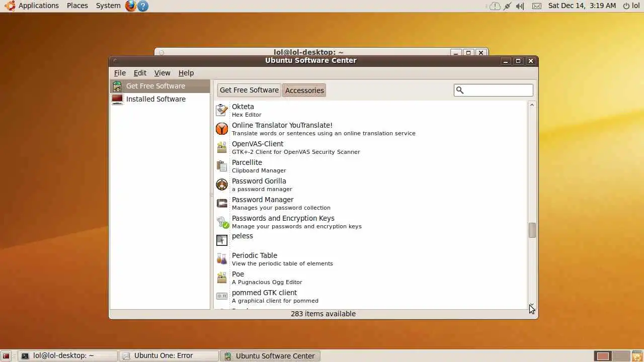Image resolution: width=644 pixels, height=362 pixels.
Task: Select the Password Manager icon
Action: pos(222,203)
